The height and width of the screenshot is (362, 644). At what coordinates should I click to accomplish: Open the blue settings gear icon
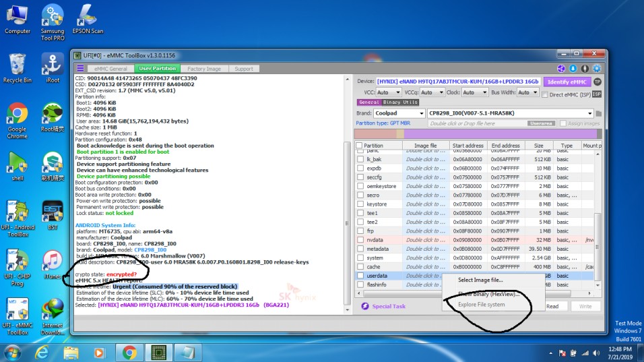point(597,69)
